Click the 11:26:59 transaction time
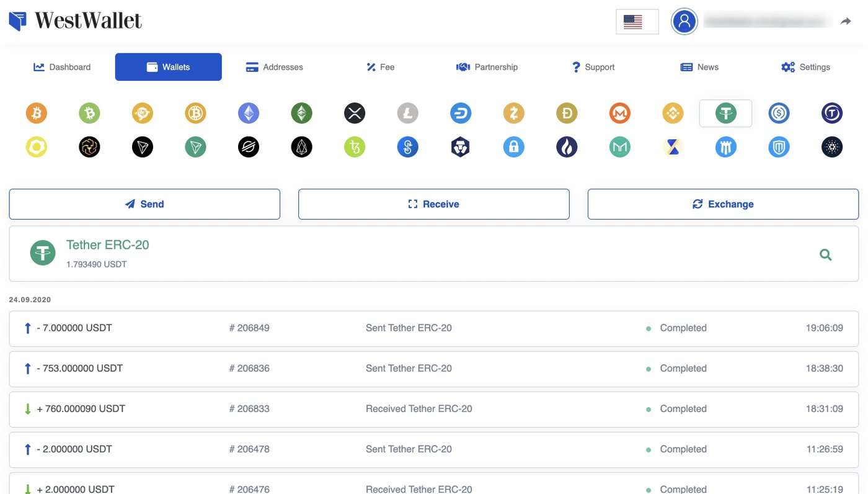868x494 pixels. pos(824,449)
